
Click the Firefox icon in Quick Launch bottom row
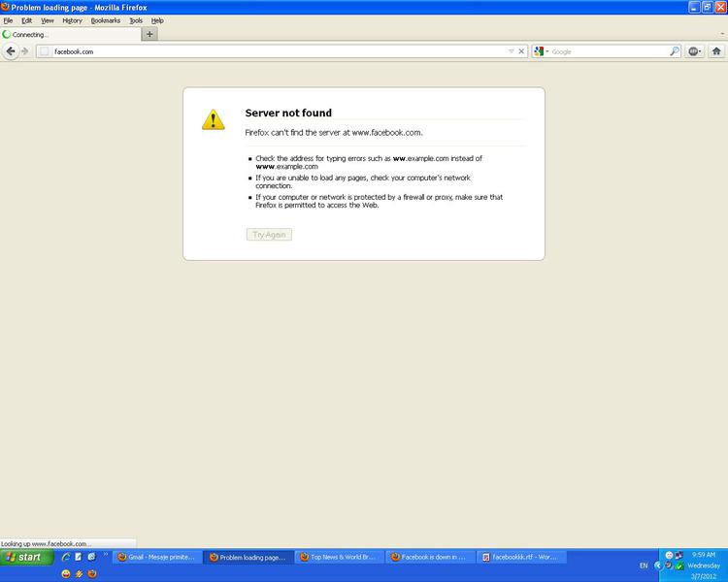[x=92, y=574]
